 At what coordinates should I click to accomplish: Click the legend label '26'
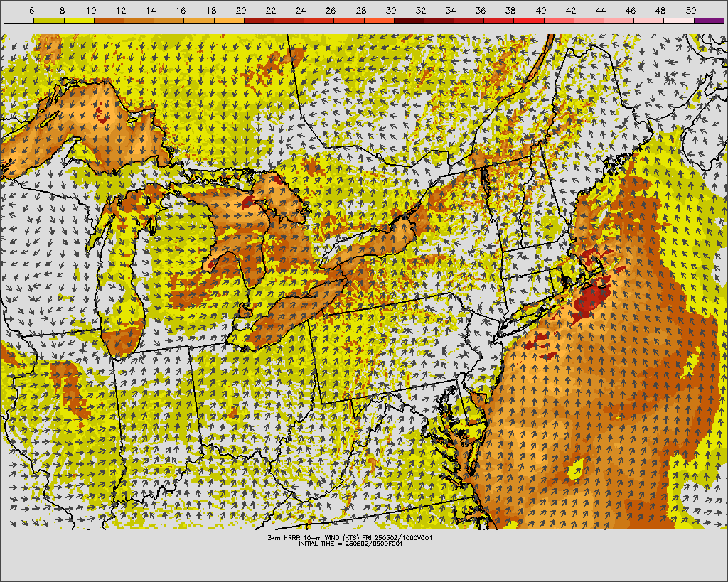pos(331,10)
